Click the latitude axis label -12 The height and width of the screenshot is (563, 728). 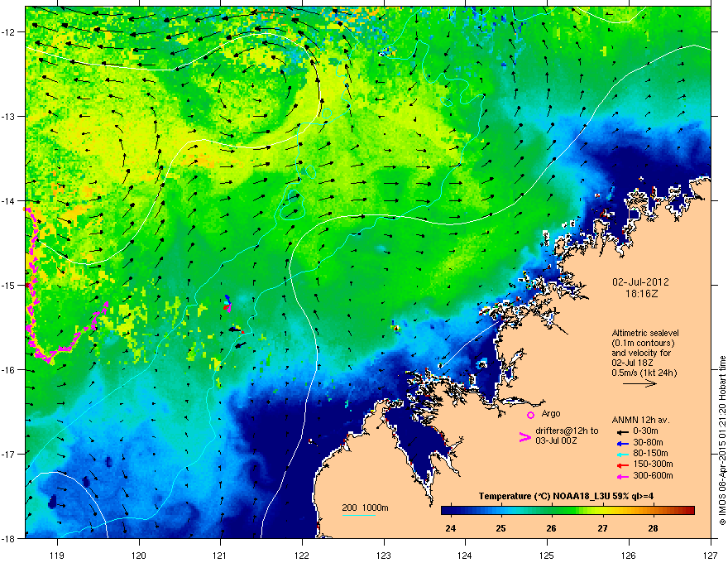point(9,32)
